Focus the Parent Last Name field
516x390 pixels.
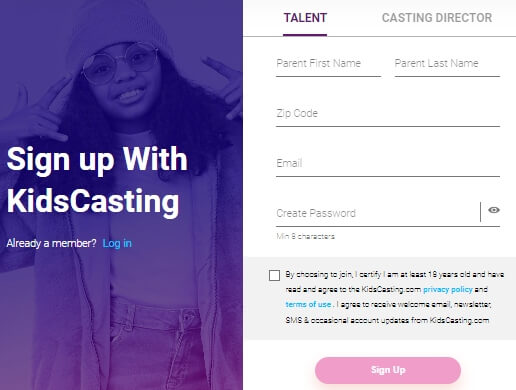coord(447,64)
